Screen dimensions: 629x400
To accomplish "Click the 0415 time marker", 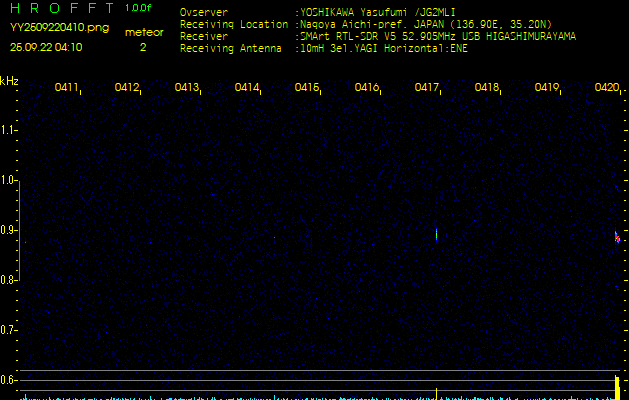I will [306, 87].
